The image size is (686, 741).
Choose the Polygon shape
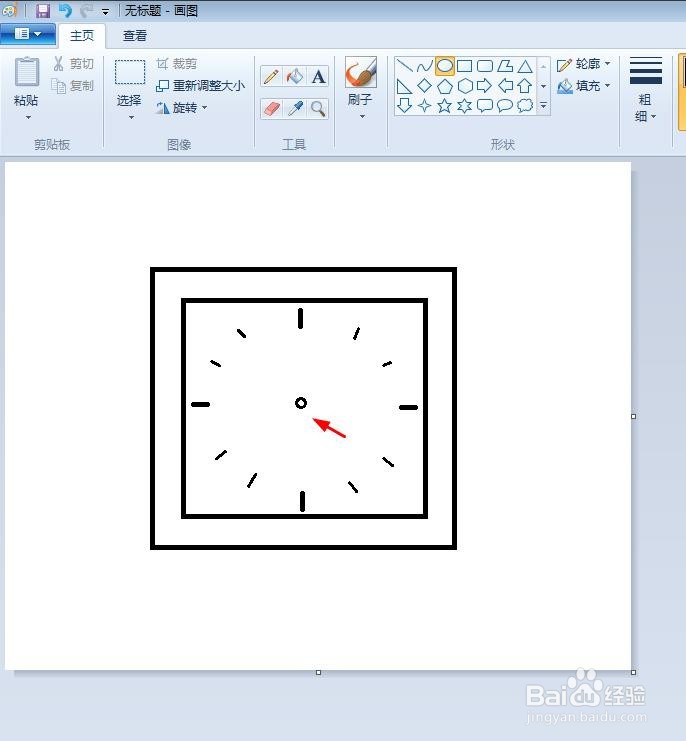click(505, 66)
